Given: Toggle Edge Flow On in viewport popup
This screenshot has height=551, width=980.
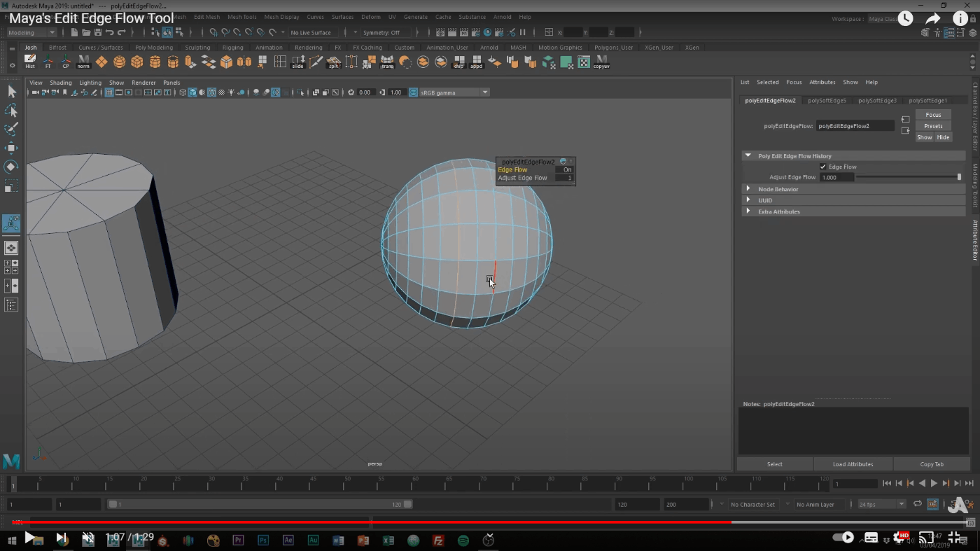Looking at the screenshot, I should [564, 170].
